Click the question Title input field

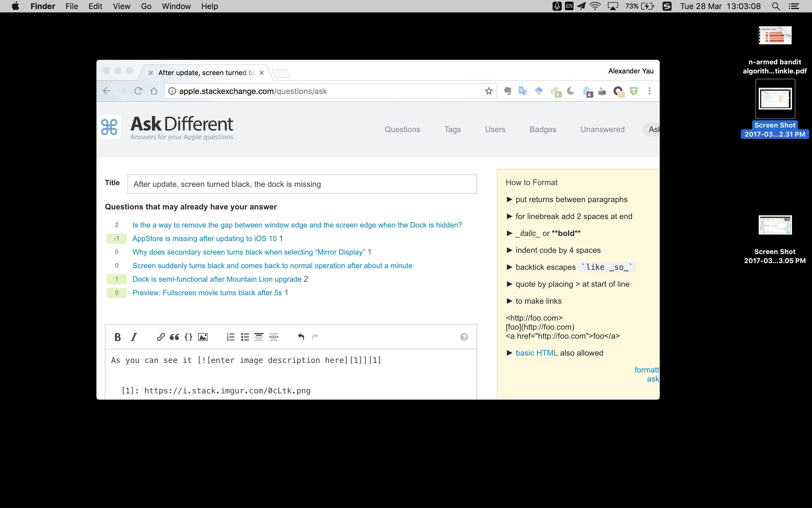click(302, 184)
